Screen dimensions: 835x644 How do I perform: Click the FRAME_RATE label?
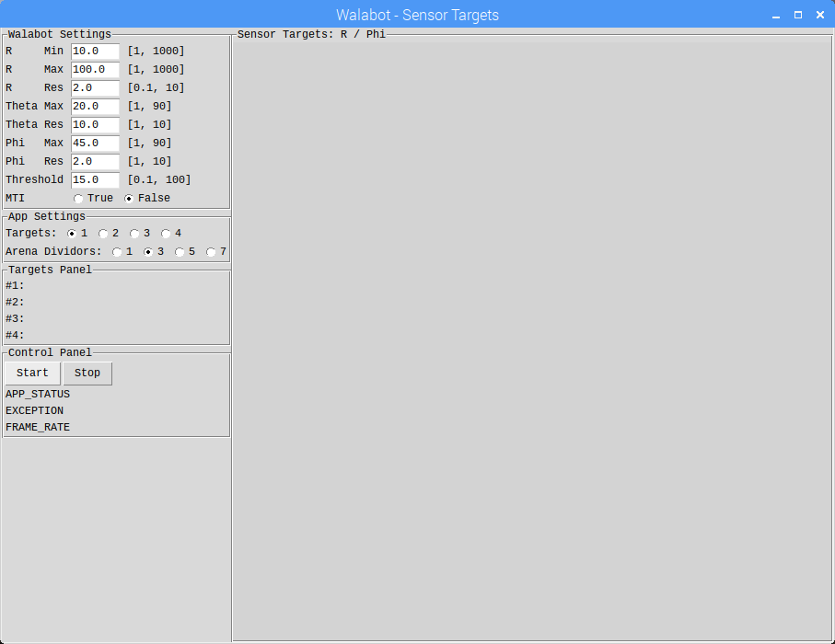coord(38,428)
